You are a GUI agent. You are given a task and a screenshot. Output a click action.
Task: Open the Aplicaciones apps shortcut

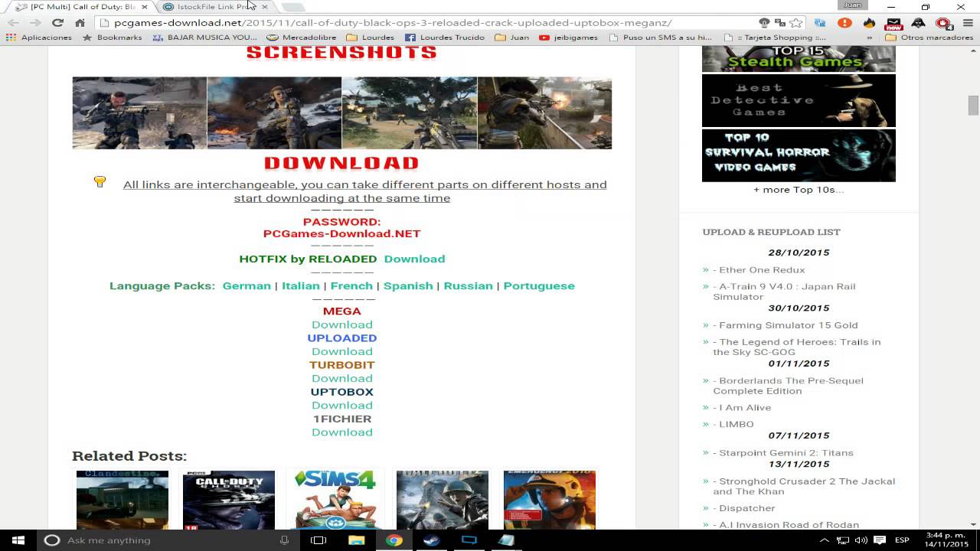point(39,37)
